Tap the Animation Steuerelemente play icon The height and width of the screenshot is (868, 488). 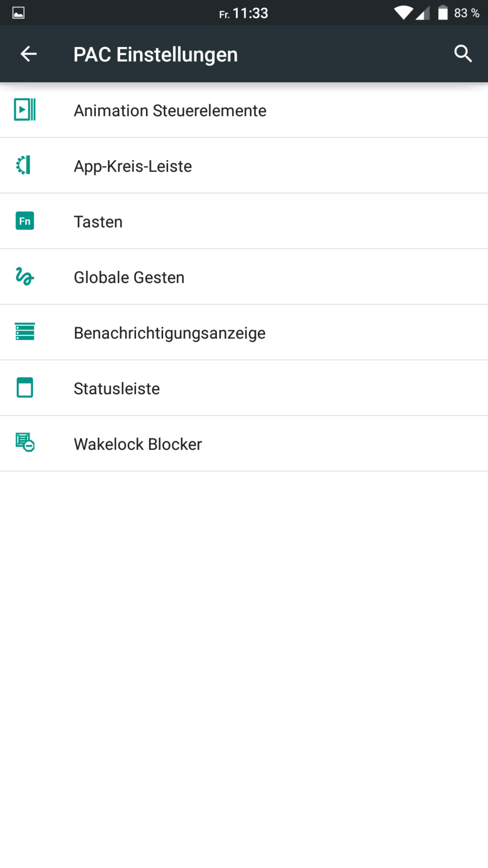click(x=25, y=110)
